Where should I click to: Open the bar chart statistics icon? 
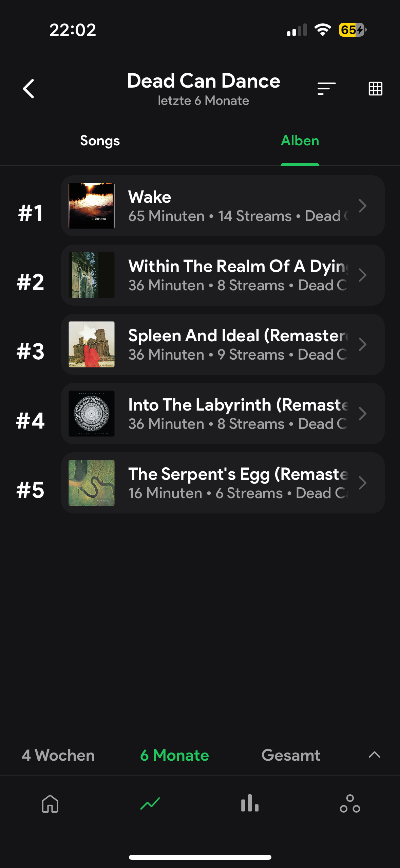coord(250,803)
